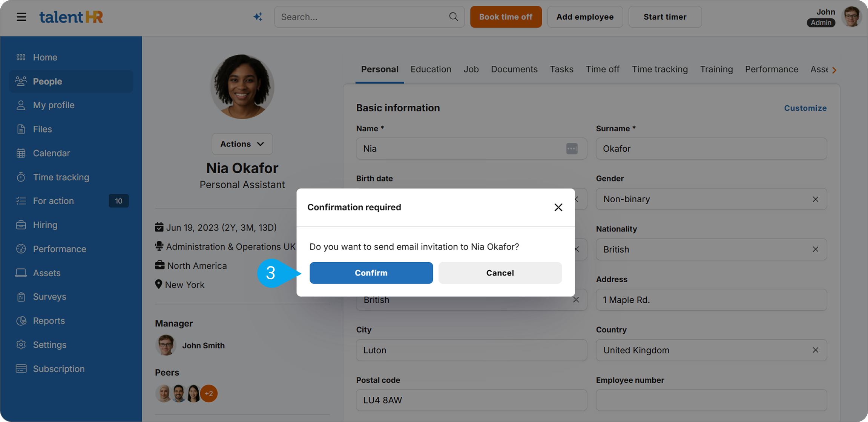Open Settings in the sidebar
Viewport: 868px width, 422px height.
click(x=49, y=345)
